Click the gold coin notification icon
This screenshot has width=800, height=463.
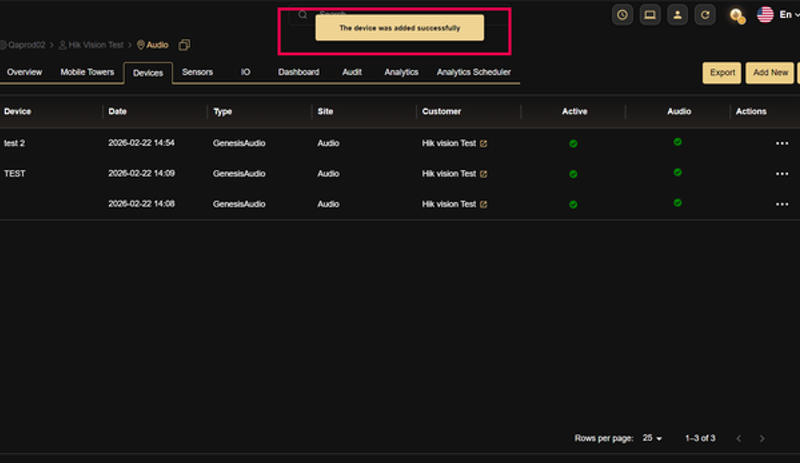point(737,15)
